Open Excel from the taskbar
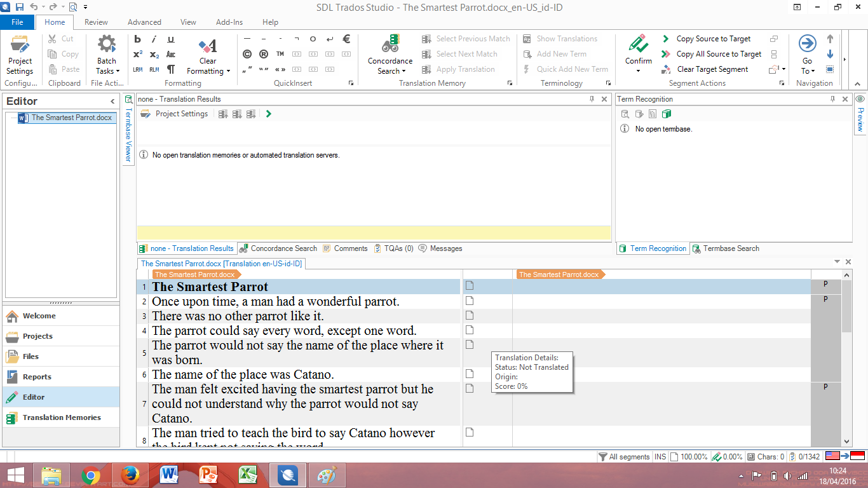The width and height of the screenshot is (868, 488). tap(247, 475)
